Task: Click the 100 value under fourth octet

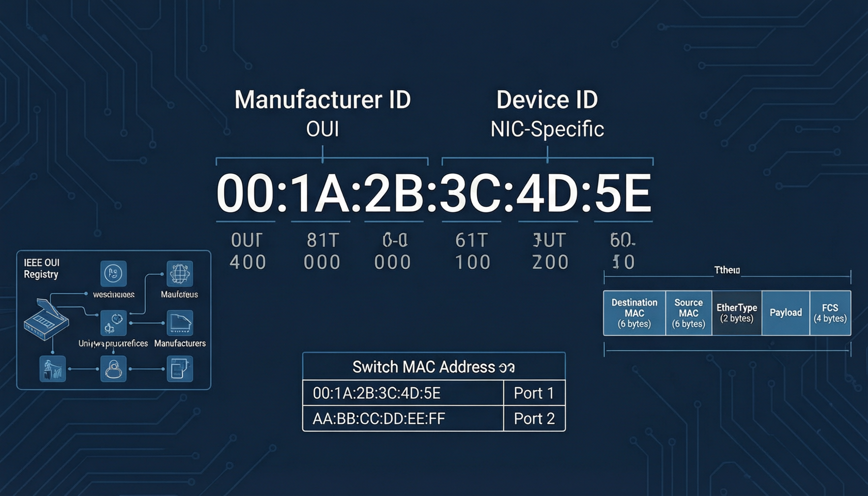Action: point(473,263)
